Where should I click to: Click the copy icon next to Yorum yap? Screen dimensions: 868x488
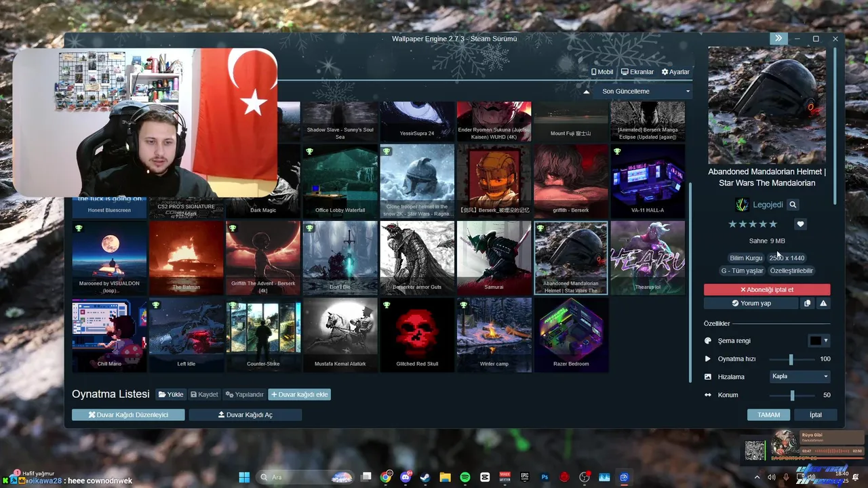tap(807, 303)
